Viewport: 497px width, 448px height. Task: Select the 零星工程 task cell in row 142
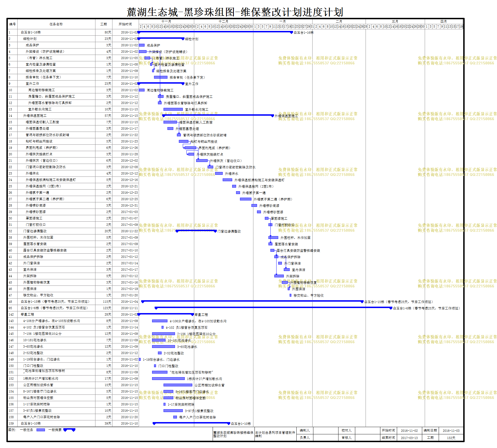[56, 314]
